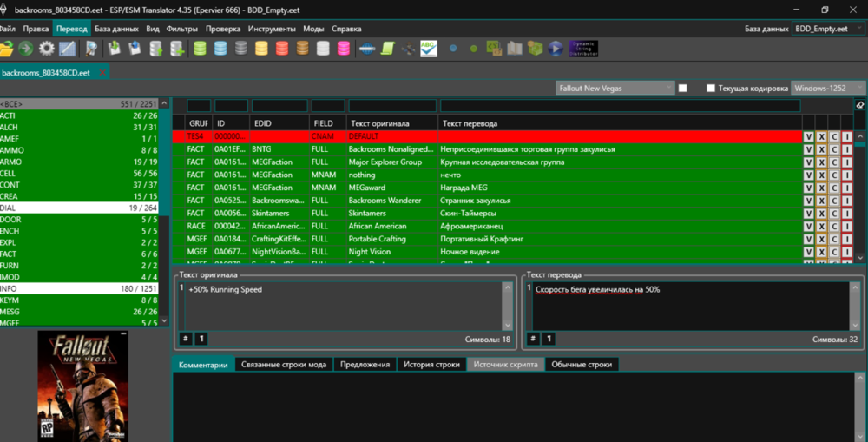Click the EDID filter input field
This screenshot has width=868, height=442.
tap(279, 105)
